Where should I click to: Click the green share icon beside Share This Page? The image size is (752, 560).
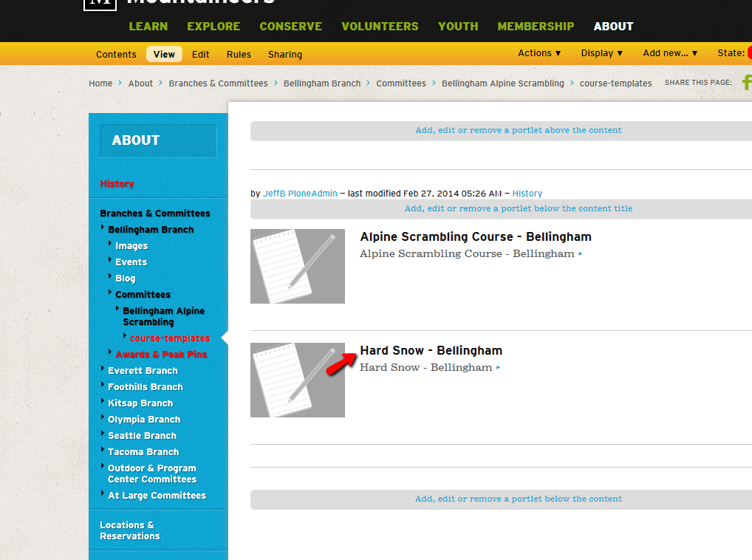[x=746, y=83]
